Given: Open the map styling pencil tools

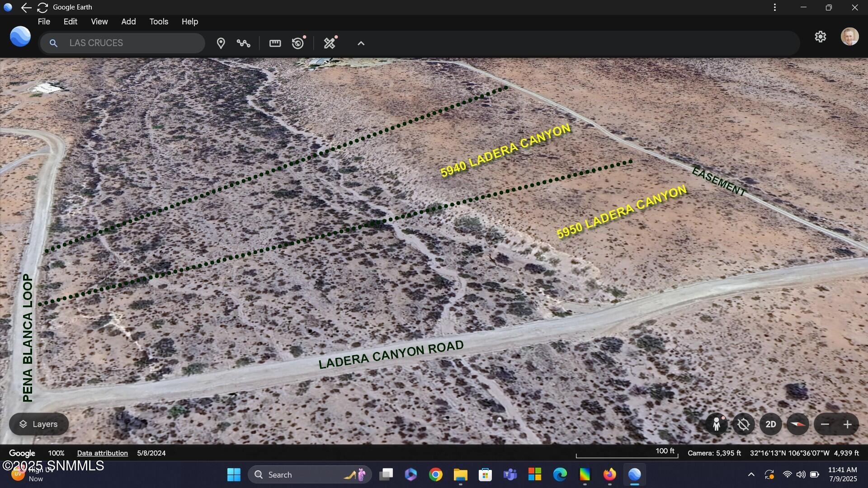Looking at the screenshot, I should pos(330,43).
